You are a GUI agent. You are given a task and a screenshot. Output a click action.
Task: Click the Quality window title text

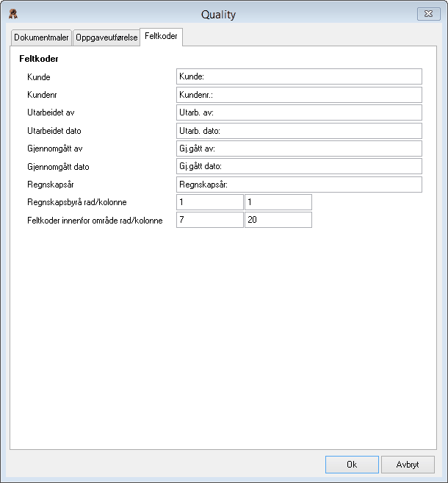click(x=218, y=15)
